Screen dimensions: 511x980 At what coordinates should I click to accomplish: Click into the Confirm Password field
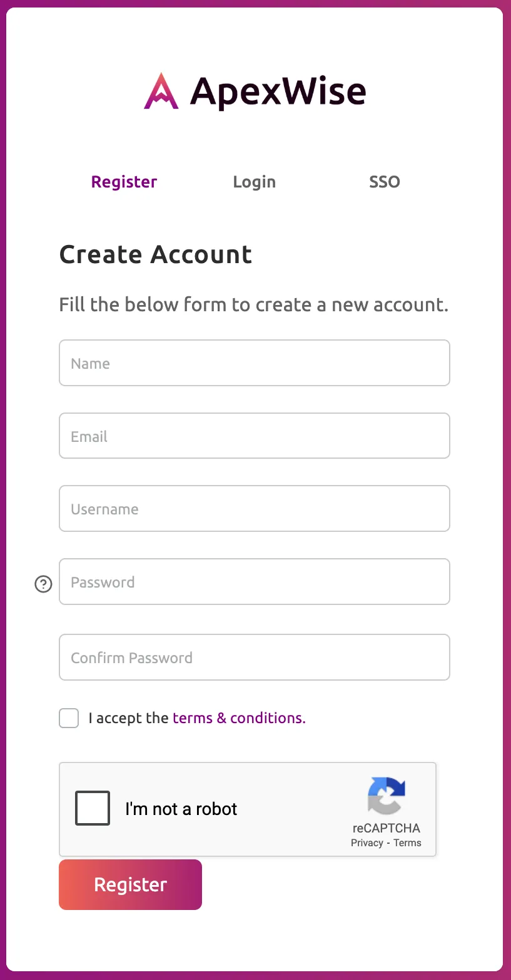coord(254,657)
